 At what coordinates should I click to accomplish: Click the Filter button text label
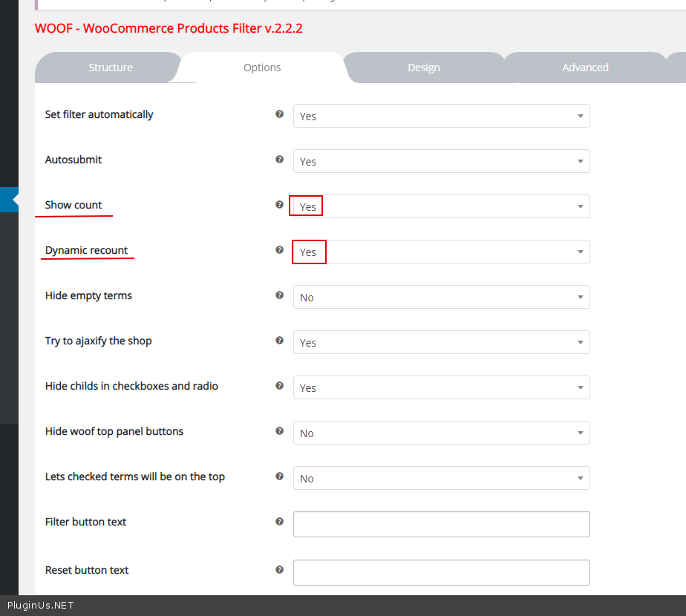(85, 522)
